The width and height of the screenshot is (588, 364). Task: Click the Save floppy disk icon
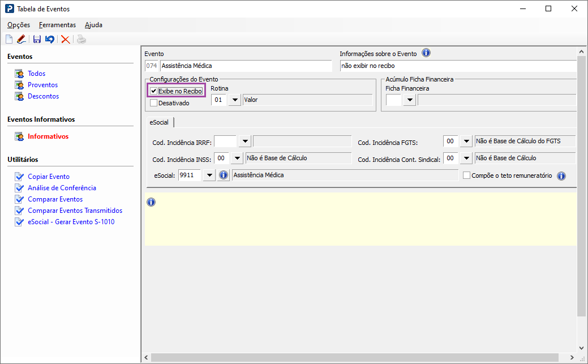(37, 39)
